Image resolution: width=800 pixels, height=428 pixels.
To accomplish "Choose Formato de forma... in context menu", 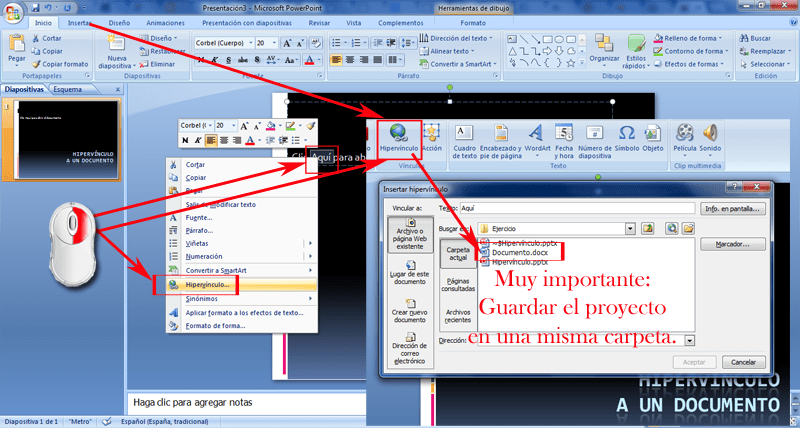I will point(242,325).
